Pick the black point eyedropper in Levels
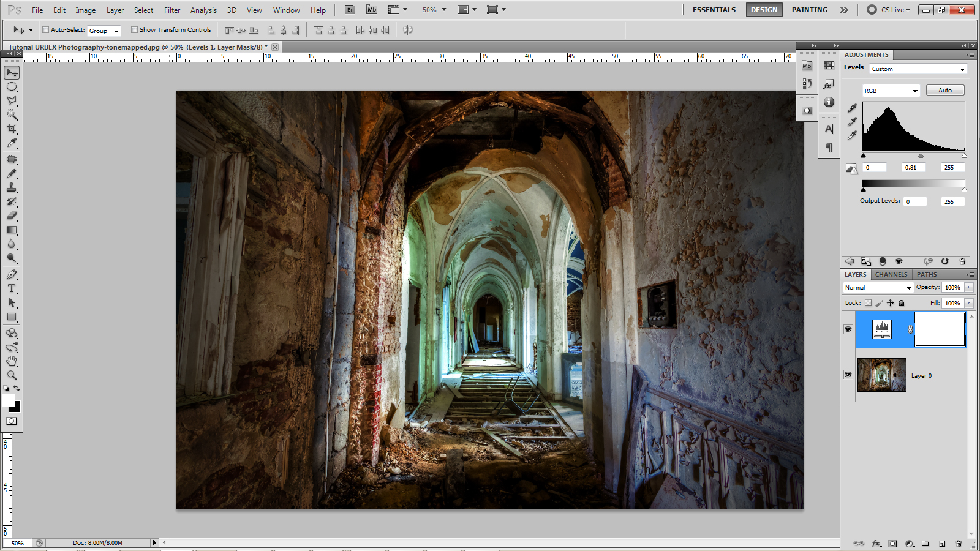The width and height of the screenshot is (980, 551). click(x=852, y=108)
